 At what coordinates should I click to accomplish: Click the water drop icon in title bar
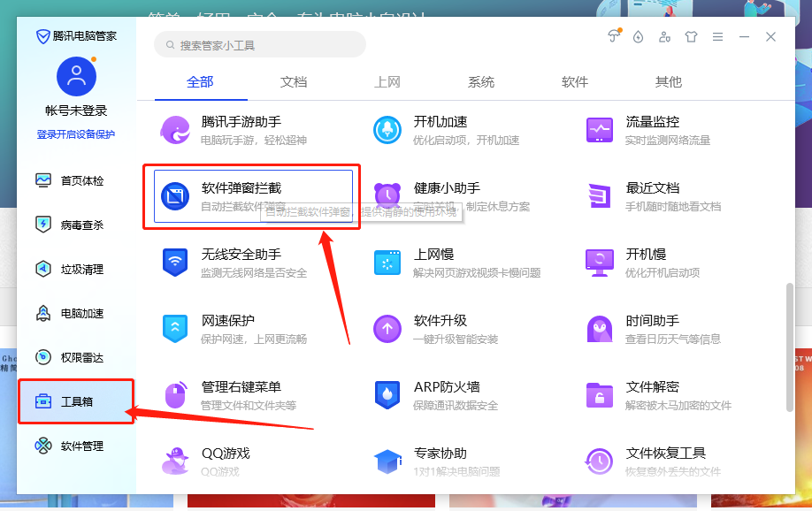pos(639,37)
